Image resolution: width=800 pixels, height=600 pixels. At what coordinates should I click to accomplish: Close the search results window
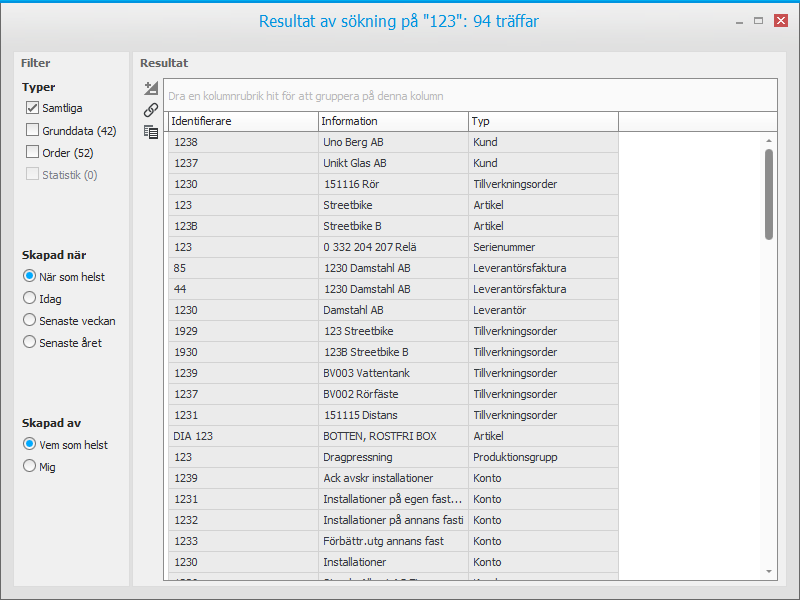[x=780, y=20]
